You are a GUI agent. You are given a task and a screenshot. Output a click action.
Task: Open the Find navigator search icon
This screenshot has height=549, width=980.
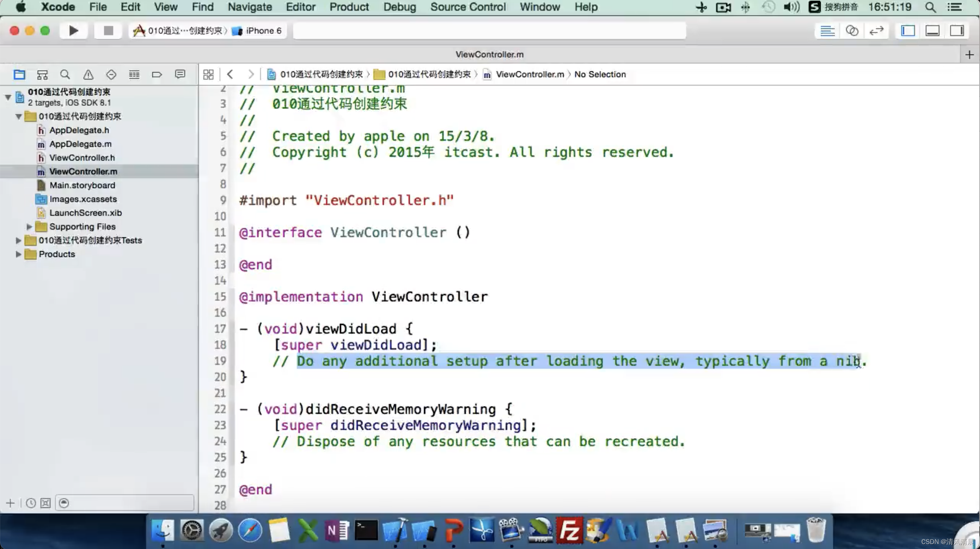coord(65,74)
